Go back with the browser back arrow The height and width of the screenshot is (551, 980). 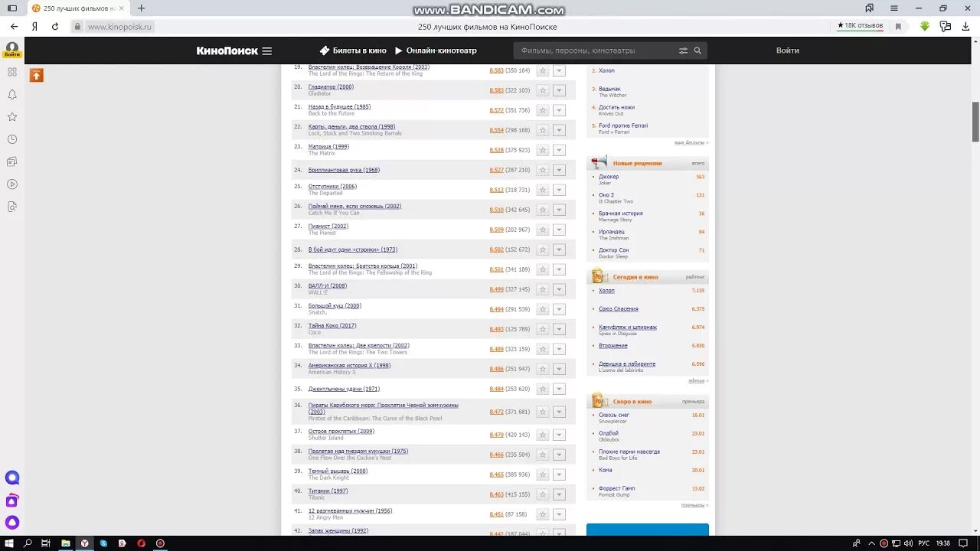tap(14, 26)
